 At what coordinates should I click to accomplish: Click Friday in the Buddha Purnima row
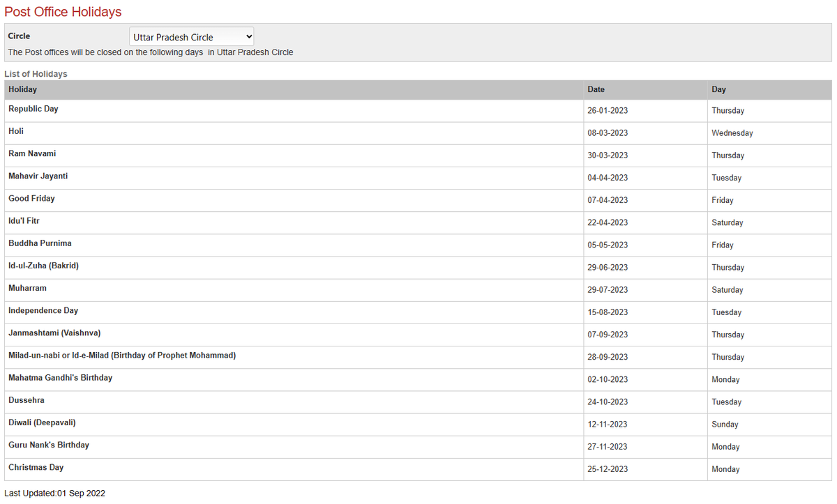tap(723, 245)
